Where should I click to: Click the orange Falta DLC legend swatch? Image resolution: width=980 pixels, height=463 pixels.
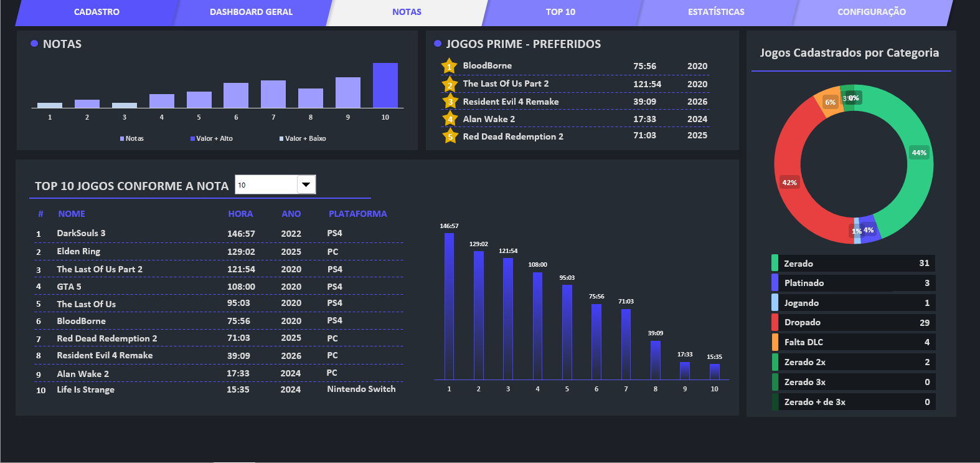pos(775,342)
